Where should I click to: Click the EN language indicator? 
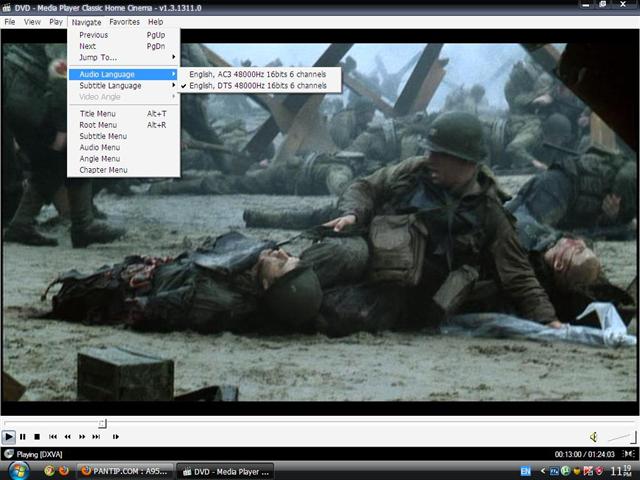click(526, 471)
